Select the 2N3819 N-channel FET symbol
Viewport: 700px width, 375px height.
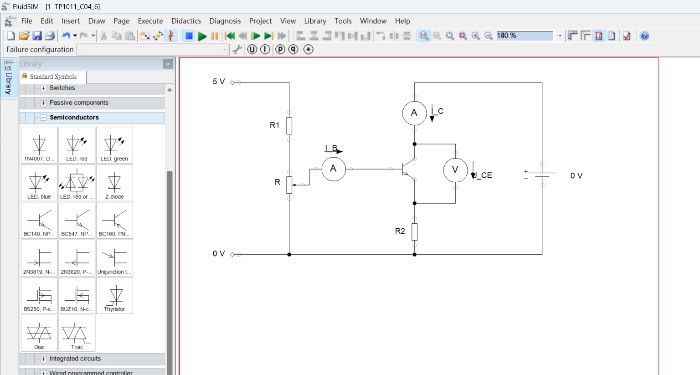(x=39, y=258)
